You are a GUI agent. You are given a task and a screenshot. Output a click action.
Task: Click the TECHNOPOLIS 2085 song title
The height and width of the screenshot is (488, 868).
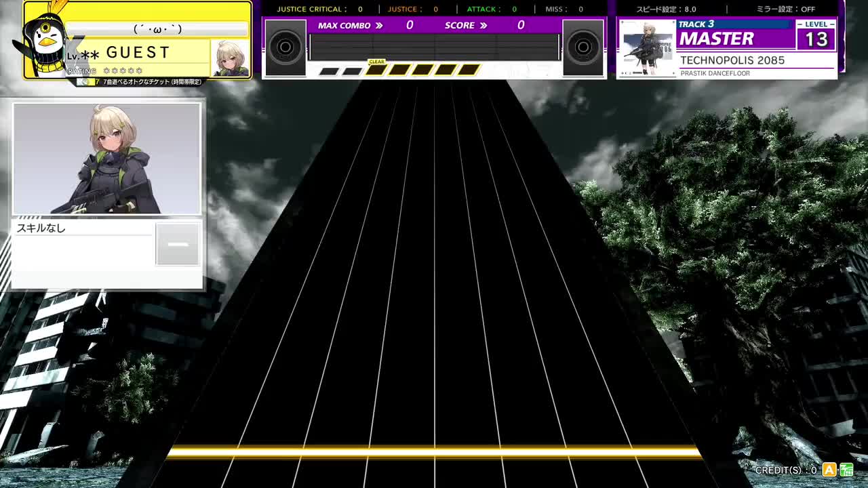[732, 60]
